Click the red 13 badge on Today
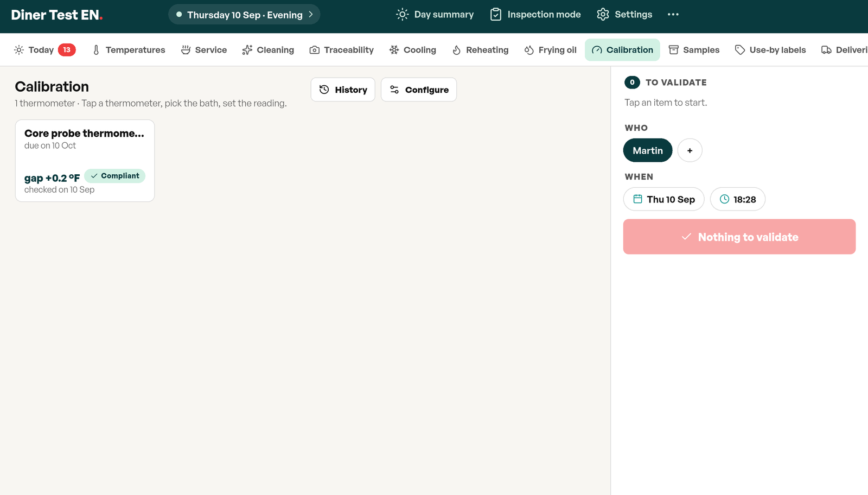 click(67, 50)
